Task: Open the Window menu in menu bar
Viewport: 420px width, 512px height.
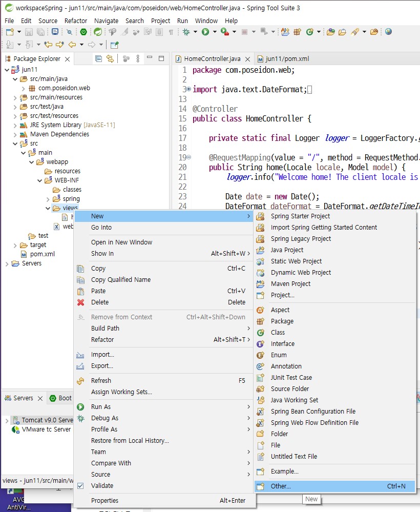Action: tap(206, 21)
